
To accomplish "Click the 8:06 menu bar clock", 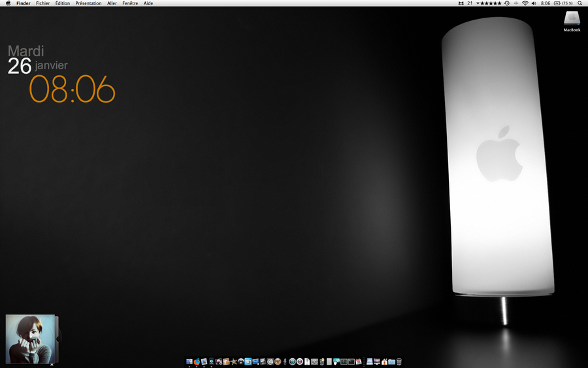I will (x=546, y=3).
